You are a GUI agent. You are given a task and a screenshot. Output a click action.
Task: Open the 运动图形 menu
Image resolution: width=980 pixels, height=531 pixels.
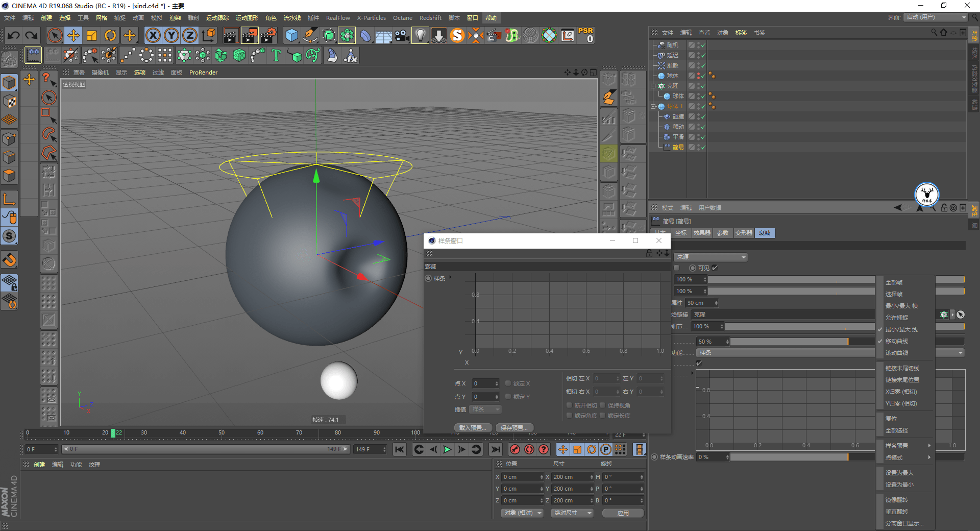tap(247, 18)
